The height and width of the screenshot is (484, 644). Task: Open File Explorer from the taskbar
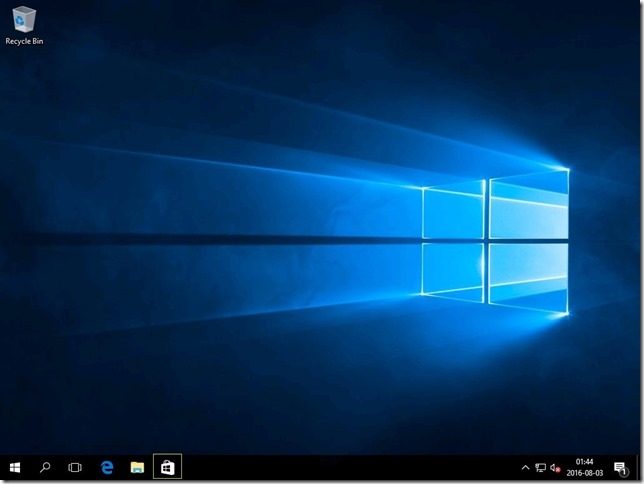(137, 467)
